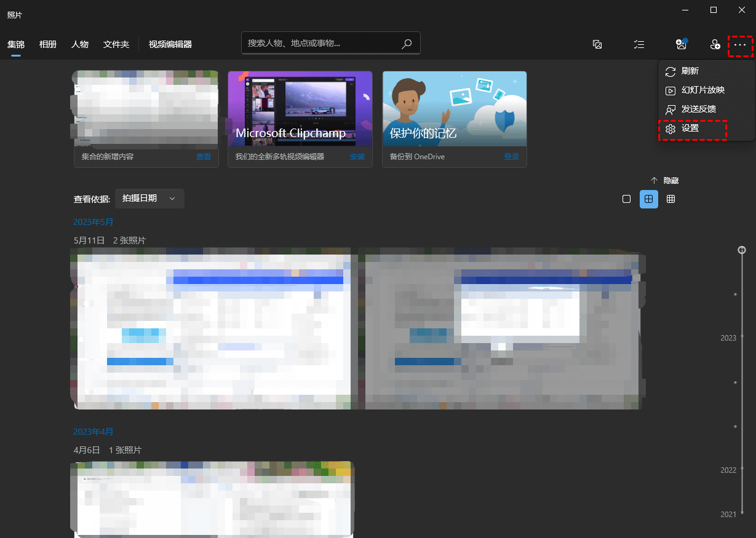
Task: Click the 我们的全新多轨视频编辑器 caption
Action: (280, 157)
